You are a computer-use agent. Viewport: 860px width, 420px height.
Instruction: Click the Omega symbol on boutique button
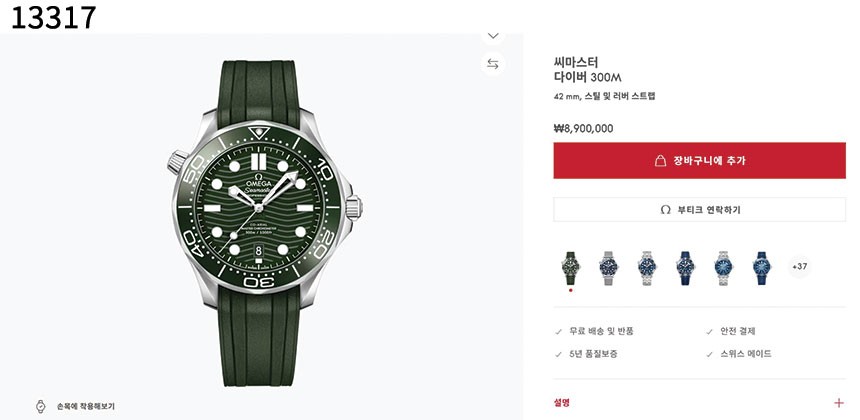click(x=665, y=210)
